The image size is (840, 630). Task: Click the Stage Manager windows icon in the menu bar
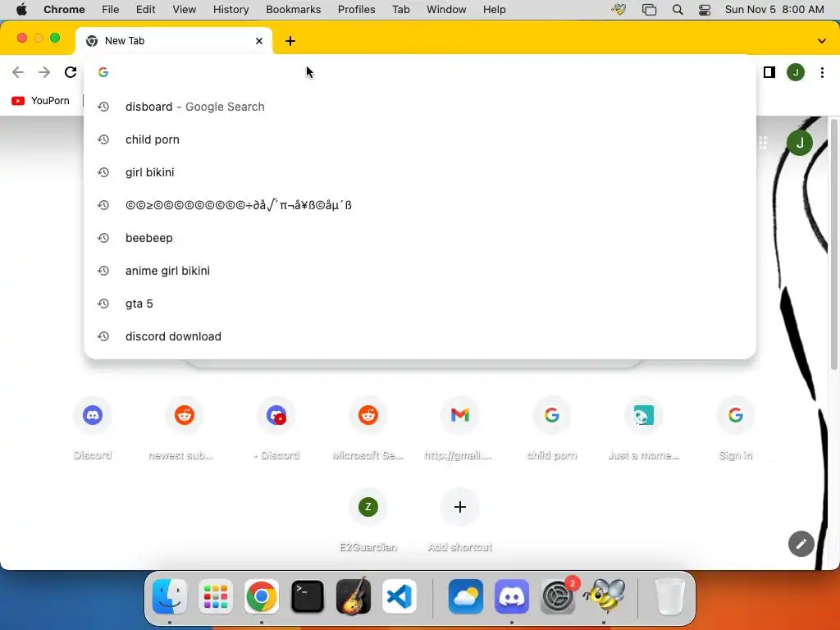tap(650, 10)
